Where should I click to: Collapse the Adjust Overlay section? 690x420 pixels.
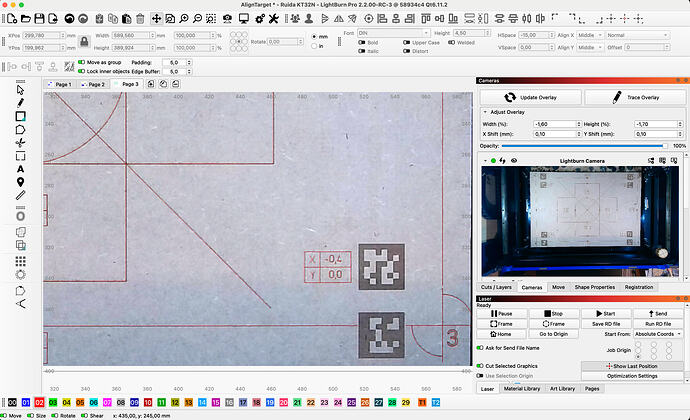coord(485,112)
